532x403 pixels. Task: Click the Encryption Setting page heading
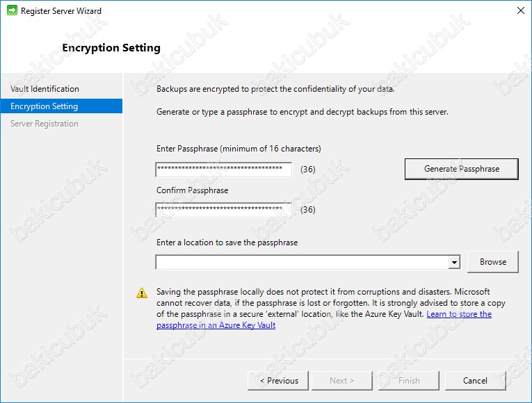pyautogui.click(x=111, y=48)
